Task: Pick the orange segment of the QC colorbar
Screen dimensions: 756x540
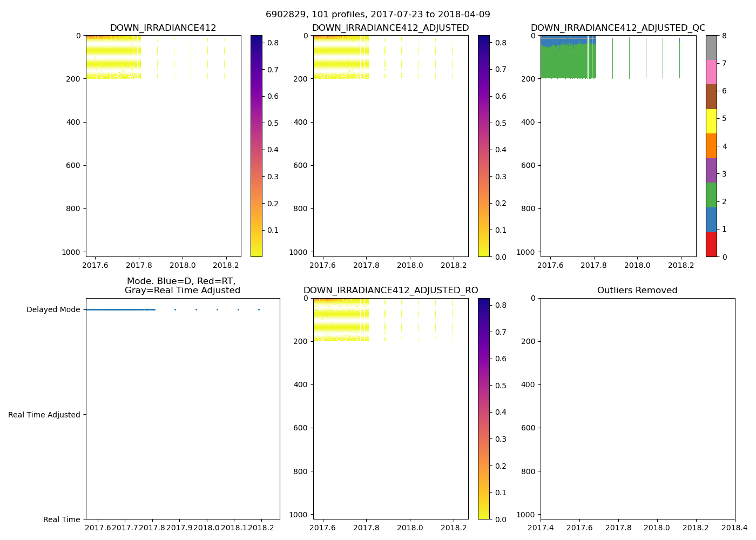Action: 711,146
